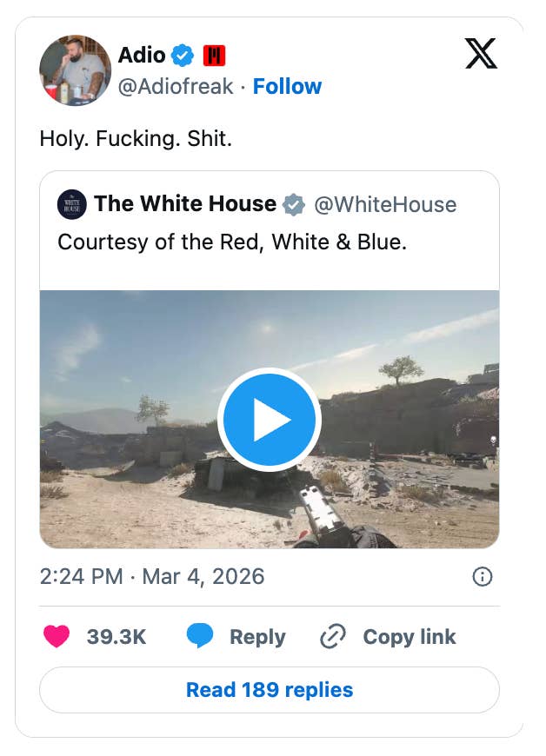Screen dimensions: 546x756
Task: Click the info icon next to the timestamp
Action: click(x=483, y=576)
